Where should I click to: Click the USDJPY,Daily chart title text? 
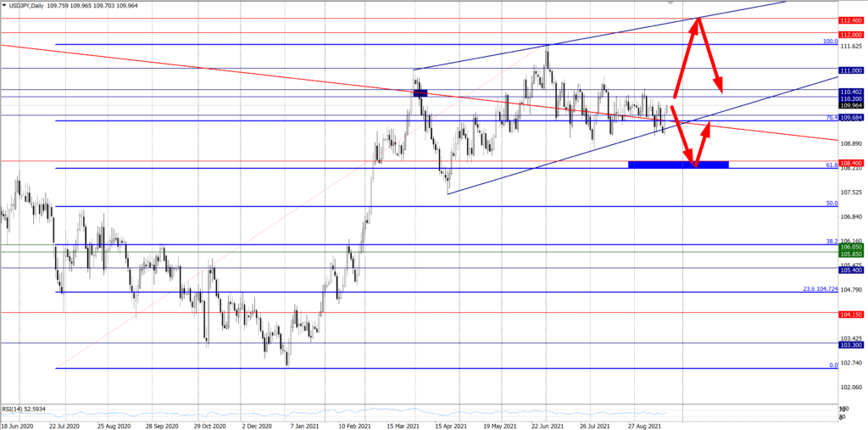point(34,5)
